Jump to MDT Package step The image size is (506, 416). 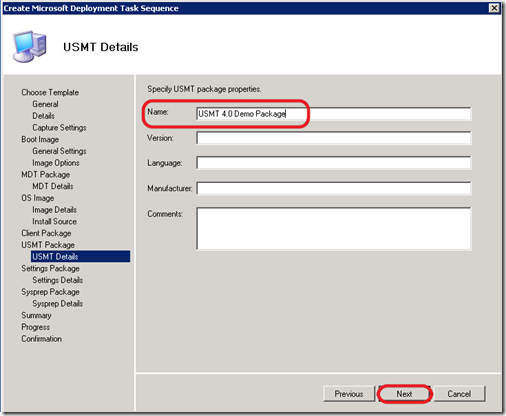tap(46, 174)
